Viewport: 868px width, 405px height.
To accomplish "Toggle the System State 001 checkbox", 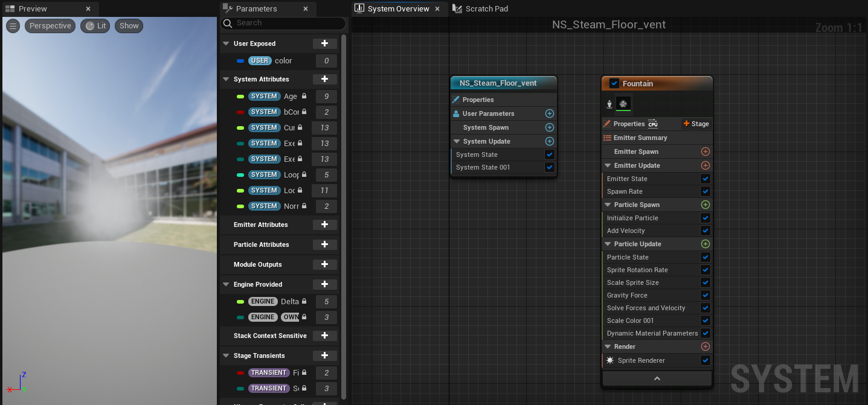I will (549, 167).
